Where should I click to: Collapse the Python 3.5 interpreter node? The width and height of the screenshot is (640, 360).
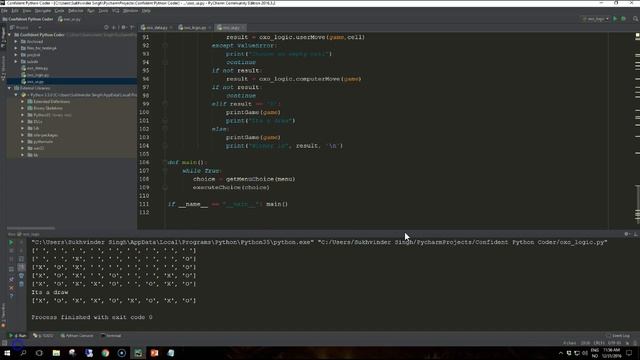pyautogui.click(x=16, y=95)
